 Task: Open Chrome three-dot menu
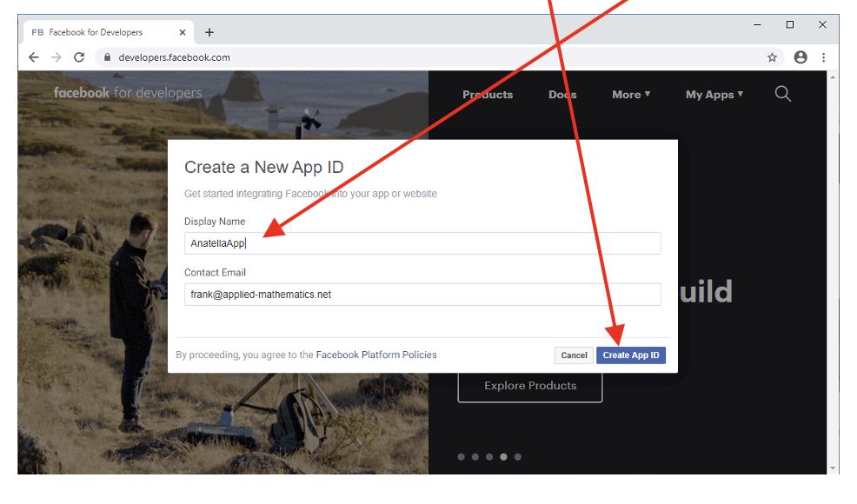pos(823,57)
